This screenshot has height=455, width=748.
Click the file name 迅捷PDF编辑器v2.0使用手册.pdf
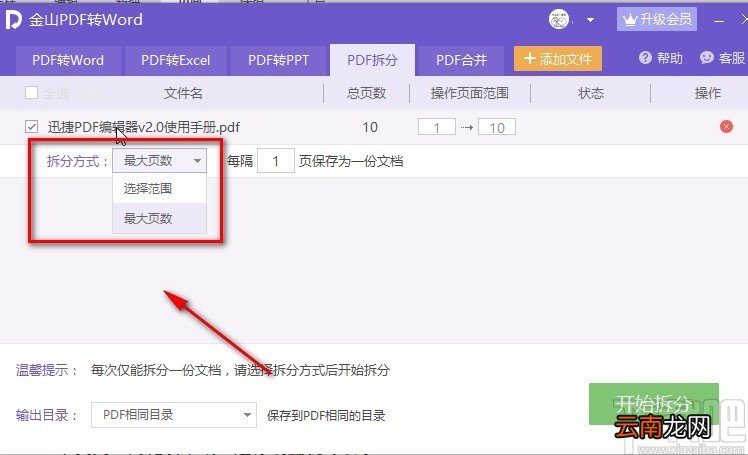[144, 127]
